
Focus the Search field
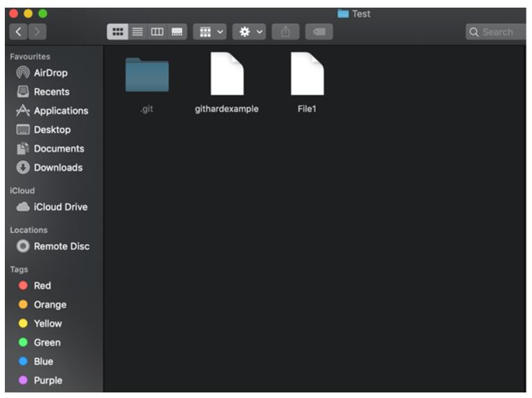pos(496,32)
